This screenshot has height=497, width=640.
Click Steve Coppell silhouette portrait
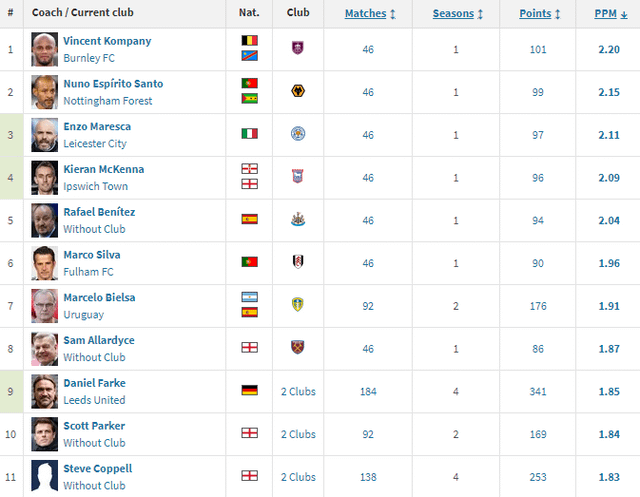[44, 476]
